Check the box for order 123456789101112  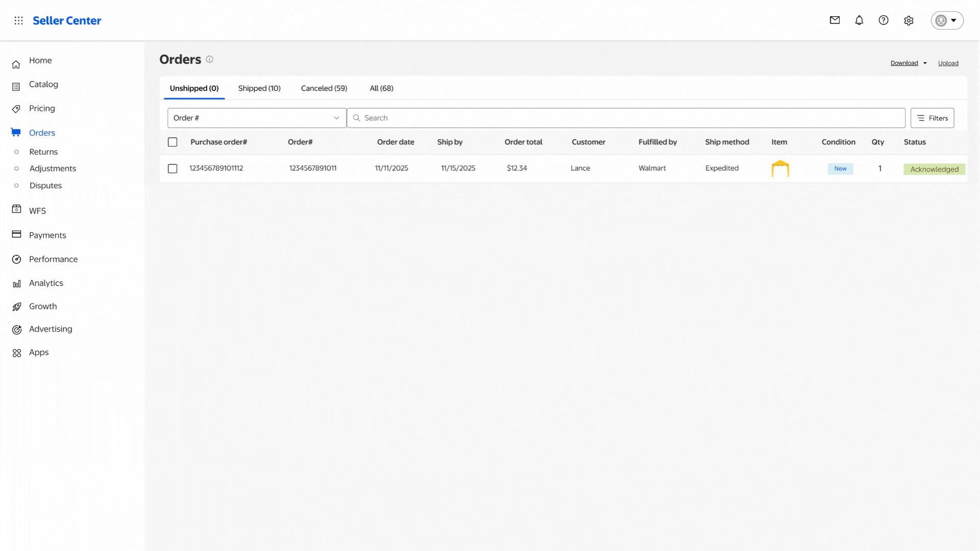[x=173, y=169]
